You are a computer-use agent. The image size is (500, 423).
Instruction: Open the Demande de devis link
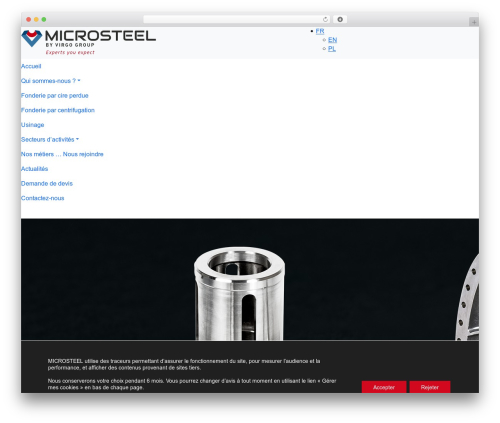[x=47, y=183]
